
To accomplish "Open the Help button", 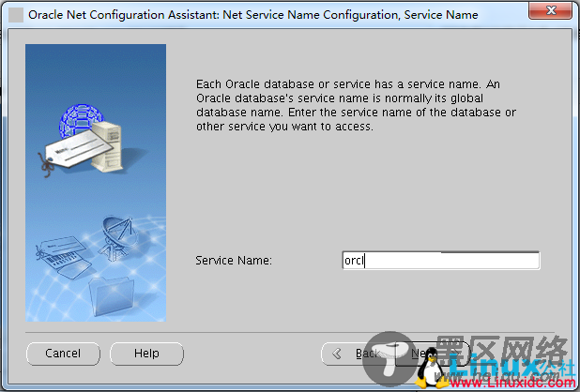I will point(146,354).
